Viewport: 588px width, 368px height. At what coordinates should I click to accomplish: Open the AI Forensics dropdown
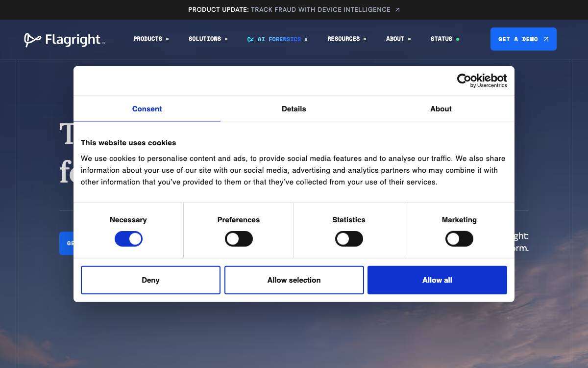click(x=277, y=39)
